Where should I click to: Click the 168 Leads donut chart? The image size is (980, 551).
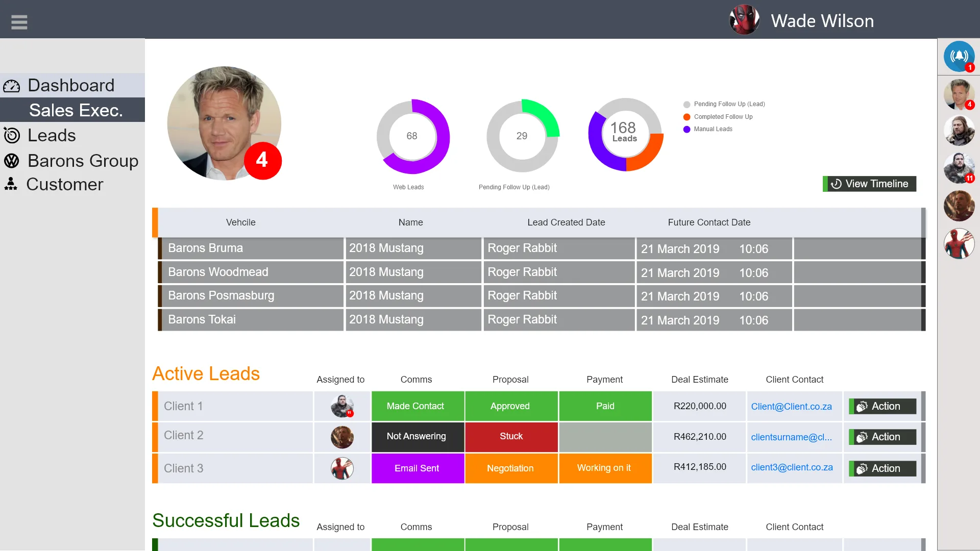coord(625,134)
